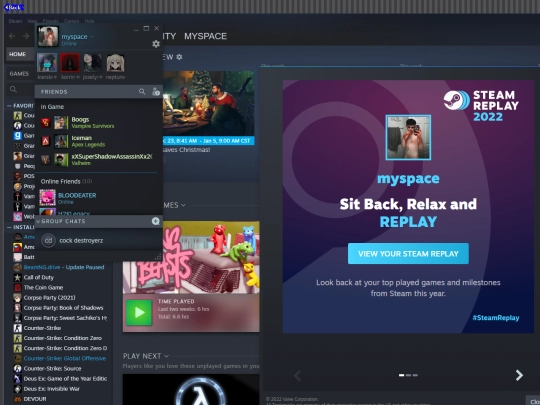Collapse the GROUP CHATS section

point(38,221)
